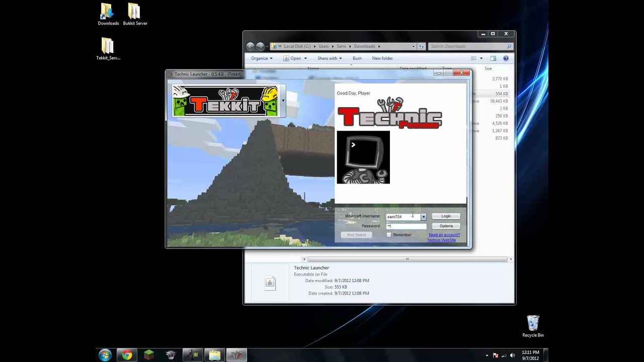Sort by the Size column header

pyautogui.click(x=488, y=68)
